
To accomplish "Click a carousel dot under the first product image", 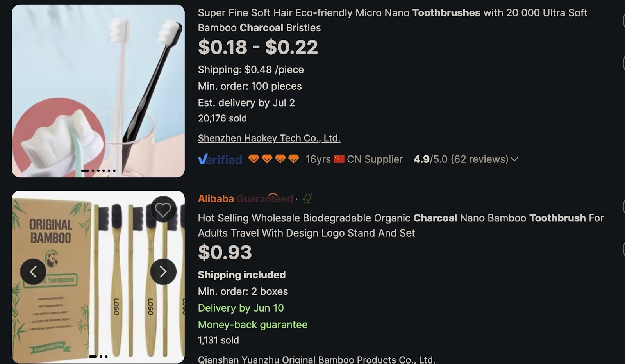I will [x=98, y=171].
